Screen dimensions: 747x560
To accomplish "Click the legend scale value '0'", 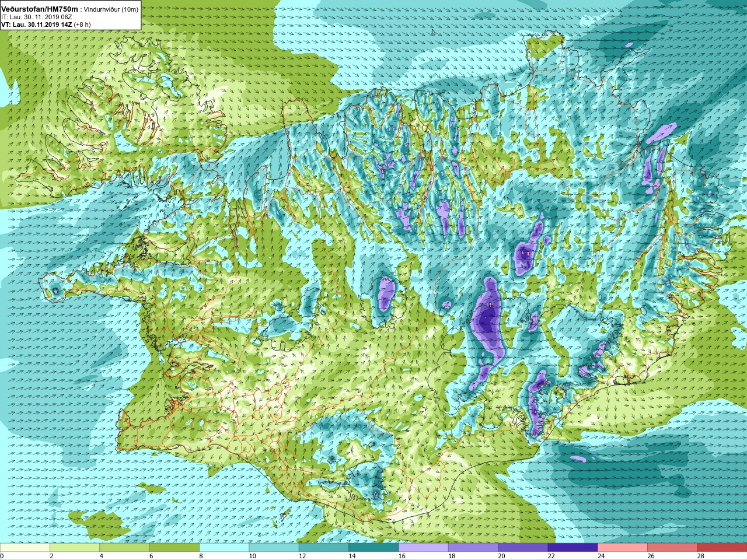I will point(2,556).
